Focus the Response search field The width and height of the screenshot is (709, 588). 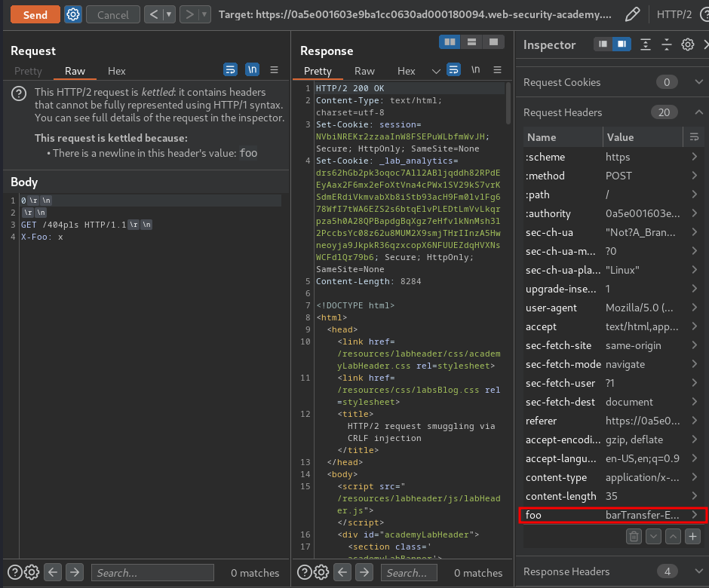click(410, 573)
